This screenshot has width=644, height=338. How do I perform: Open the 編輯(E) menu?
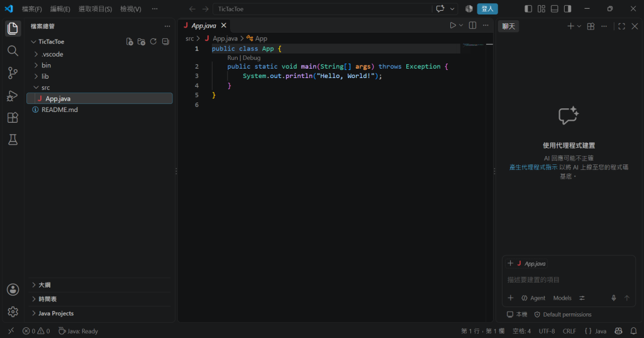tap(60, 9)
